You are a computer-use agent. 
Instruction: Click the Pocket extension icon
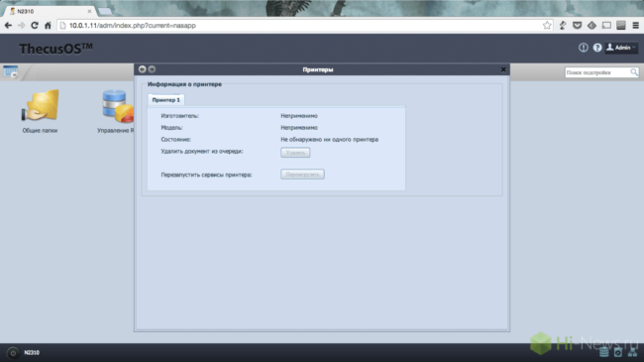click(x=577, y=26)
